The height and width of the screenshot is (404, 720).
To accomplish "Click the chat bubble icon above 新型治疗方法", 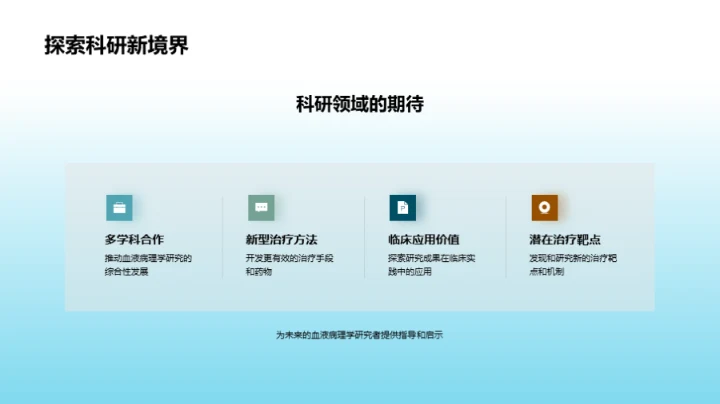I will click(261, 208).
